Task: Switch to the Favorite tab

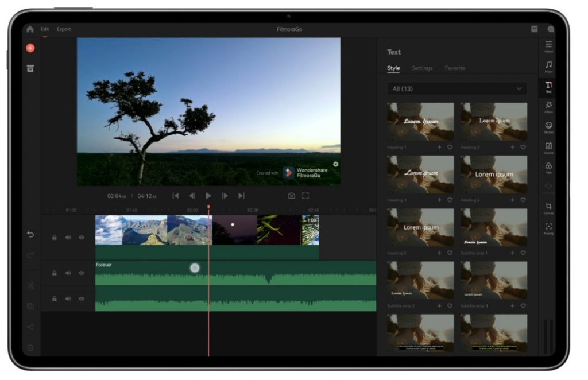Action: point(455,68)
